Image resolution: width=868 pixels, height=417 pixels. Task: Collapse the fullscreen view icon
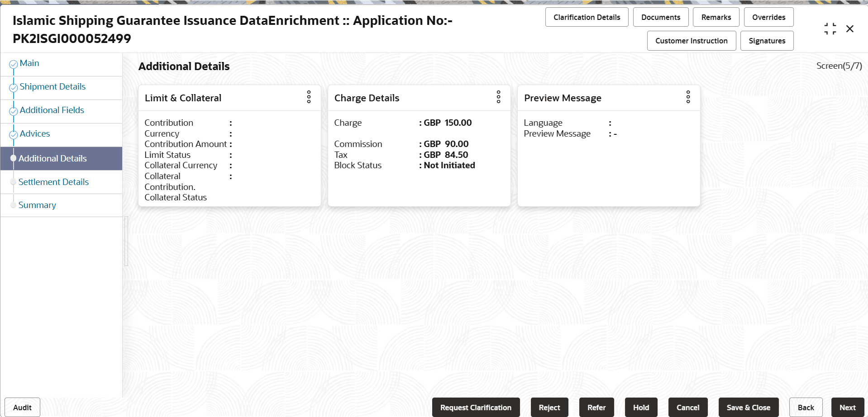point(830,29)
